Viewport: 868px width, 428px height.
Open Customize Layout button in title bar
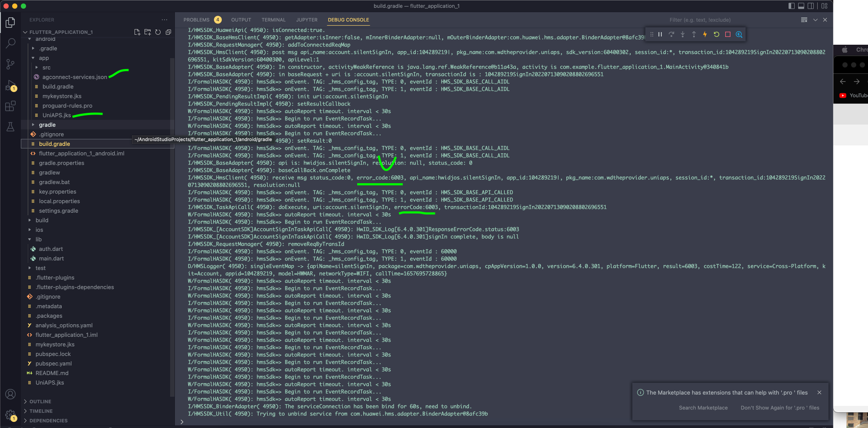pyautogui.click(x=825, y=6)
